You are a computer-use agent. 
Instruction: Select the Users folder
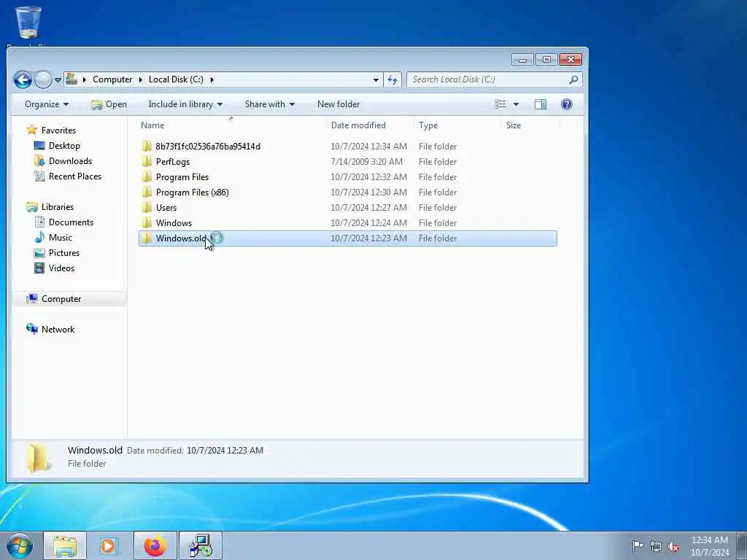coord(166,208)
